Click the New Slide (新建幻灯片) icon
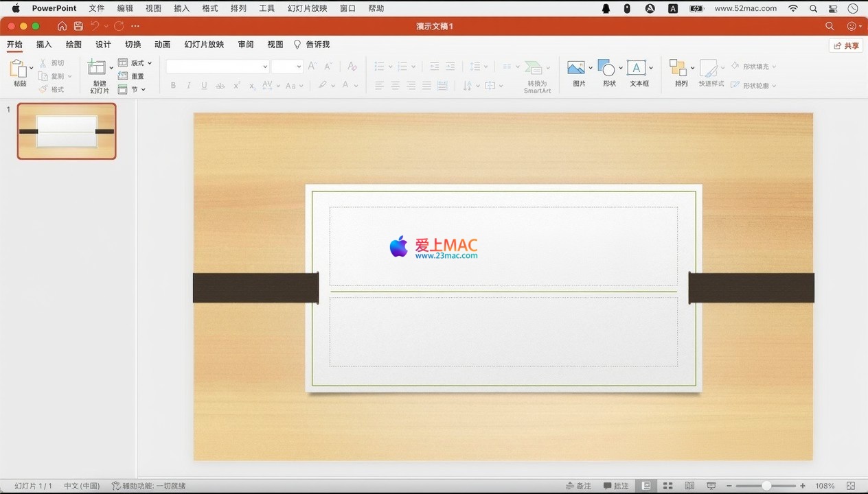Image resolution: width=868 pixels, height=494 pixels. point(97,68)
